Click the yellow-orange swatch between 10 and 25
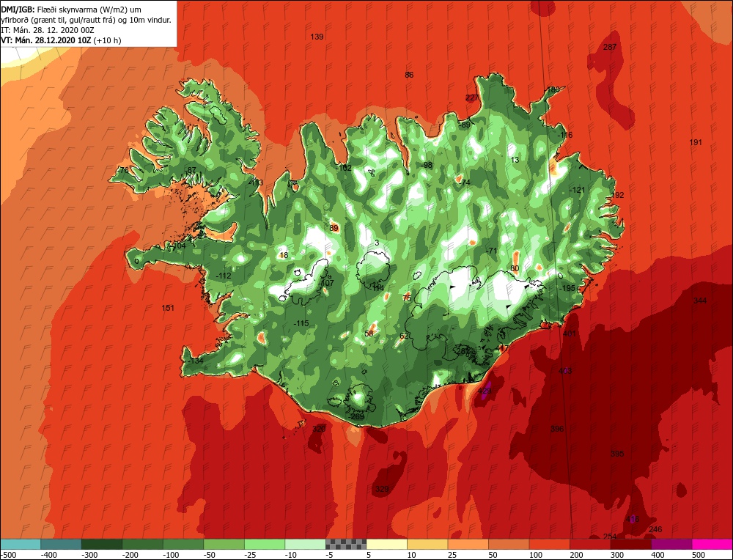This screenshot has width=733, height=560. click(427, 544)
